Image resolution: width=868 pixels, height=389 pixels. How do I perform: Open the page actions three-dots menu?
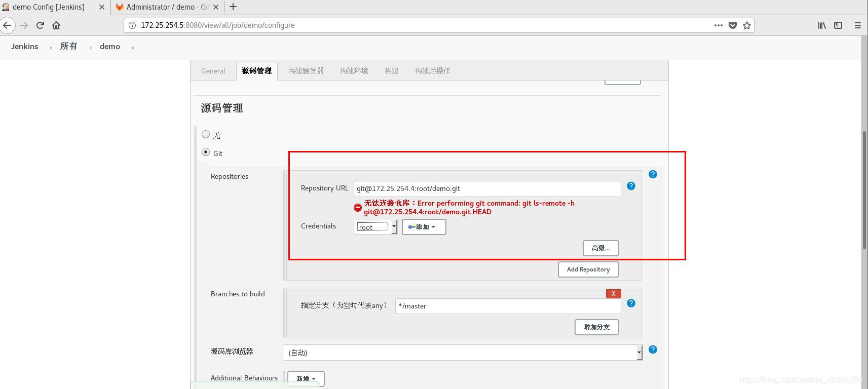718,25
